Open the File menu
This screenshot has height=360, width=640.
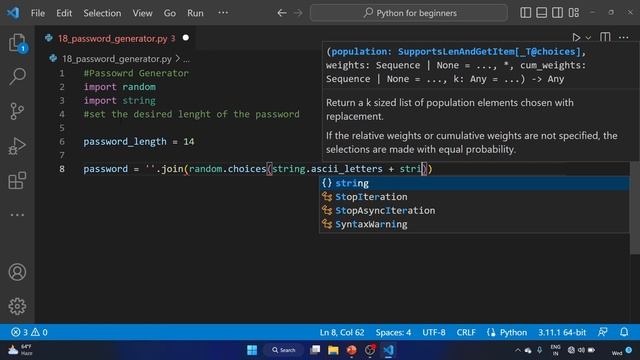[38, 13]
